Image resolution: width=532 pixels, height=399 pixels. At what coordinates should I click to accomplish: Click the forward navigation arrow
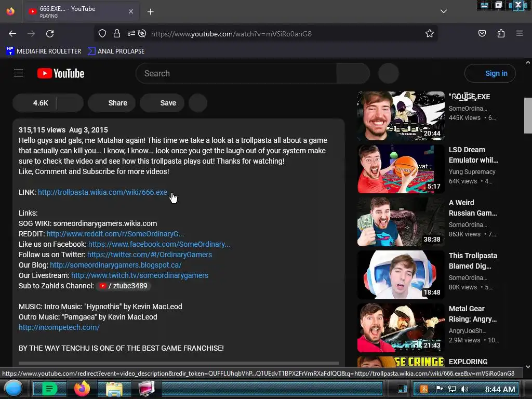pos(31,34)
